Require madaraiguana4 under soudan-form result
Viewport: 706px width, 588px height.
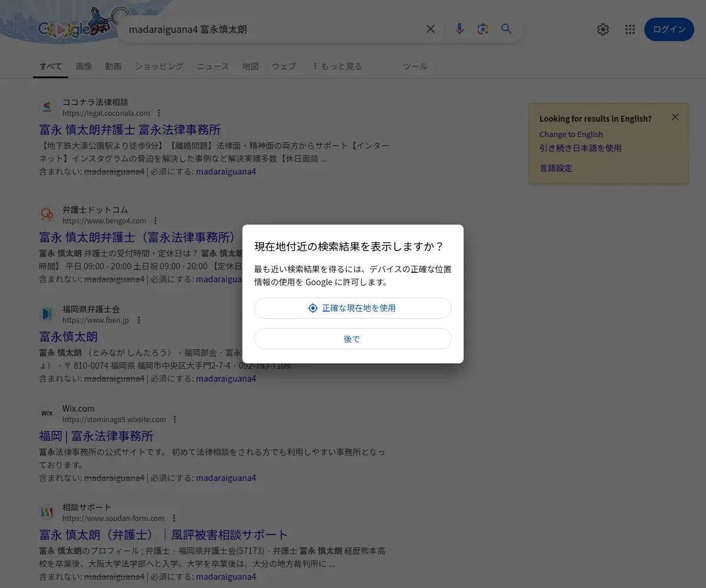(226, 577)
